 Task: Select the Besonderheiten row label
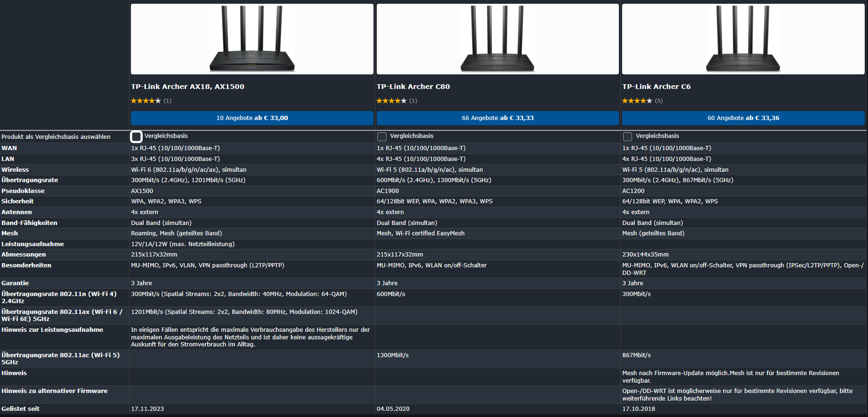click(x=26, y=265)
